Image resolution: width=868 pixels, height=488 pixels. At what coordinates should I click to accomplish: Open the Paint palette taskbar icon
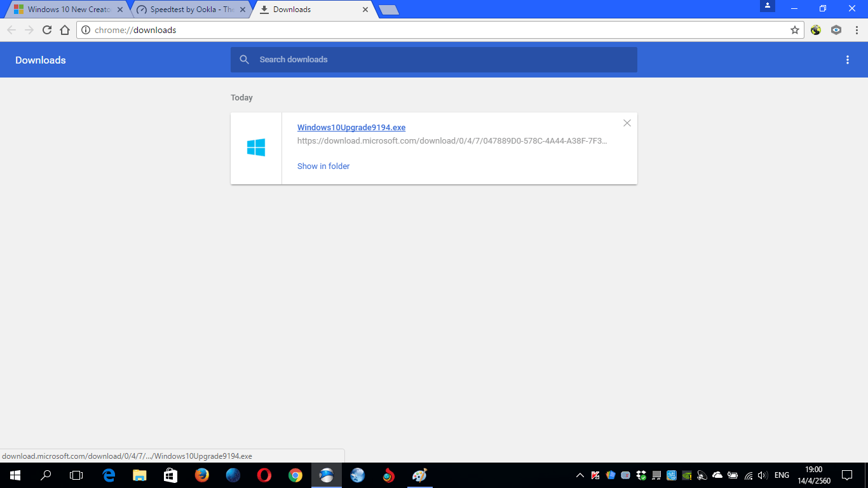point(420,475)
